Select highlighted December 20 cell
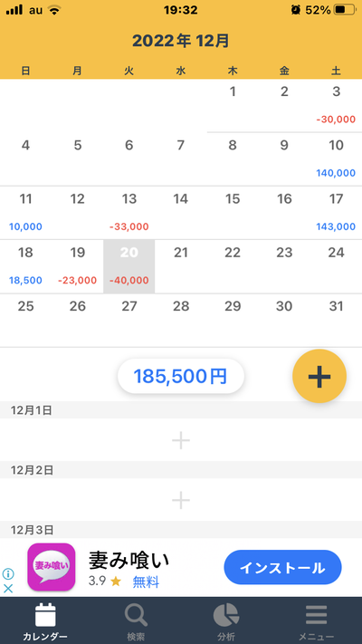Viewport: 362px width, 644px height. click(x=129, y=266)
